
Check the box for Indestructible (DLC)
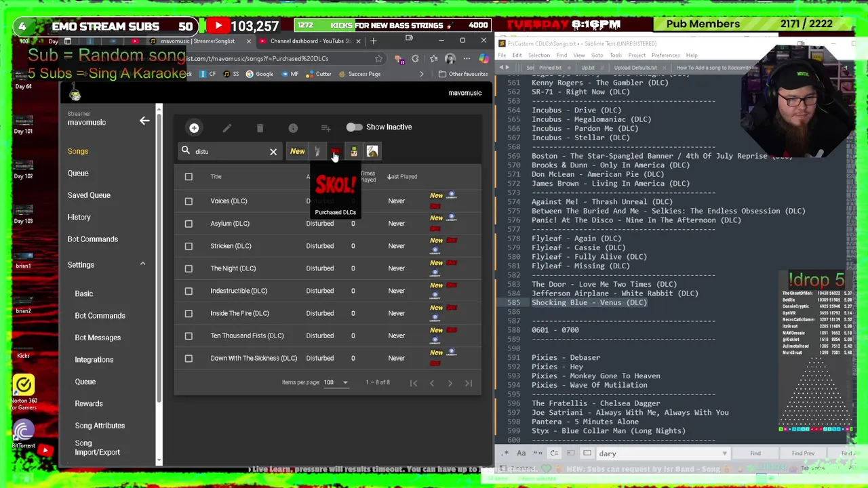tap(189, 291)
